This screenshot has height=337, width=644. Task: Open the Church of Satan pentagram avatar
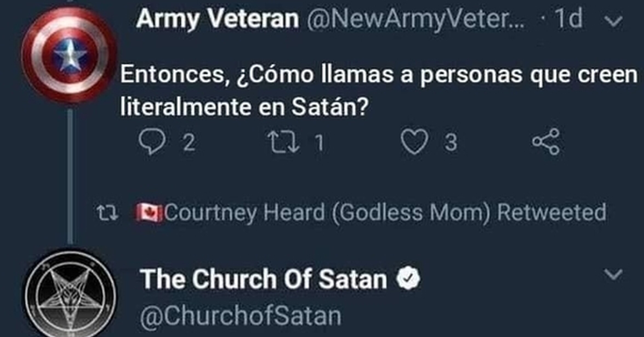70,295
